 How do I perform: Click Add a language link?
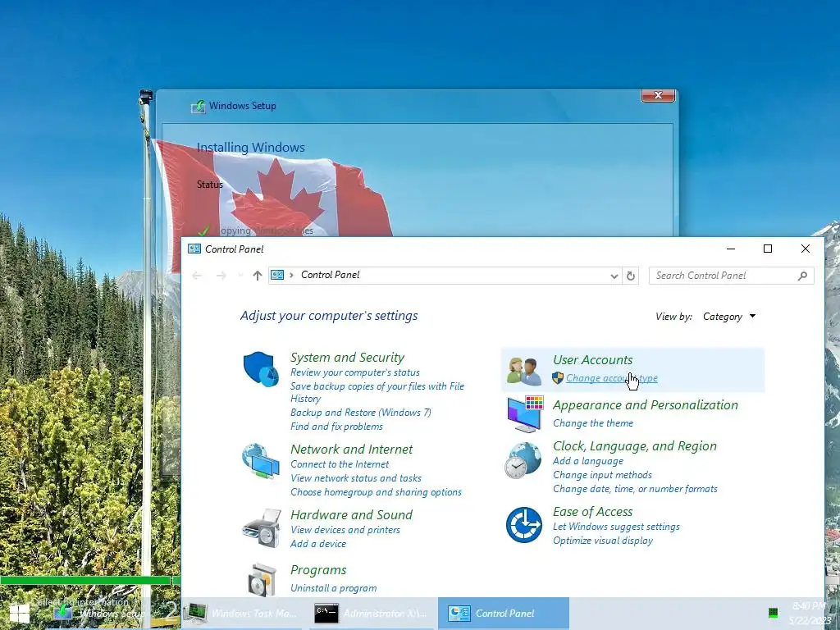588,461
